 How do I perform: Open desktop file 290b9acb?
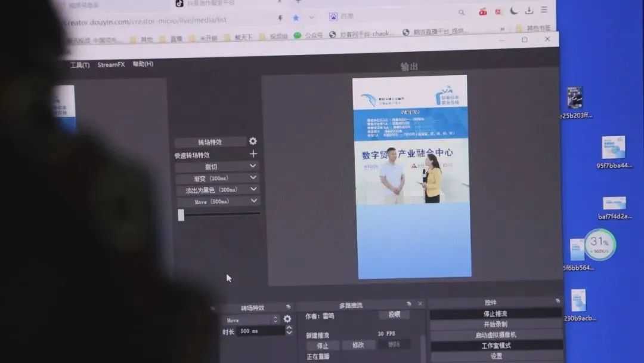pyautogui.click(x=579, y=305)
